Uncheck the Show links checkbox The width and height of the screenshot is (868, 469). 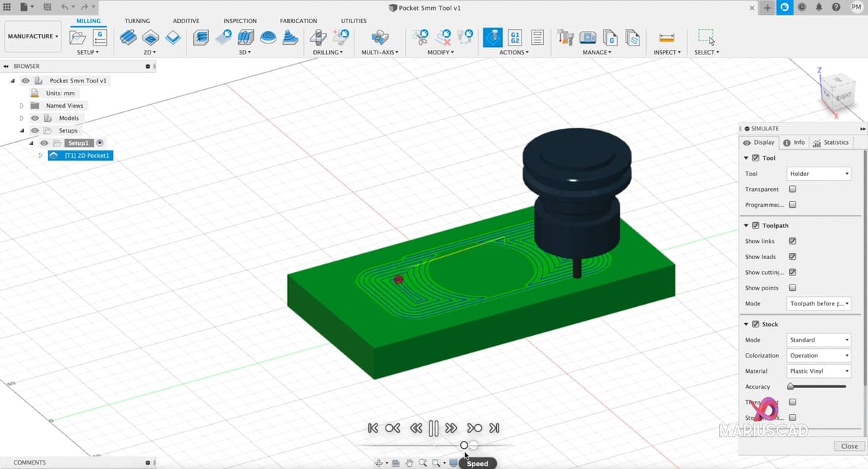point(792,241)
